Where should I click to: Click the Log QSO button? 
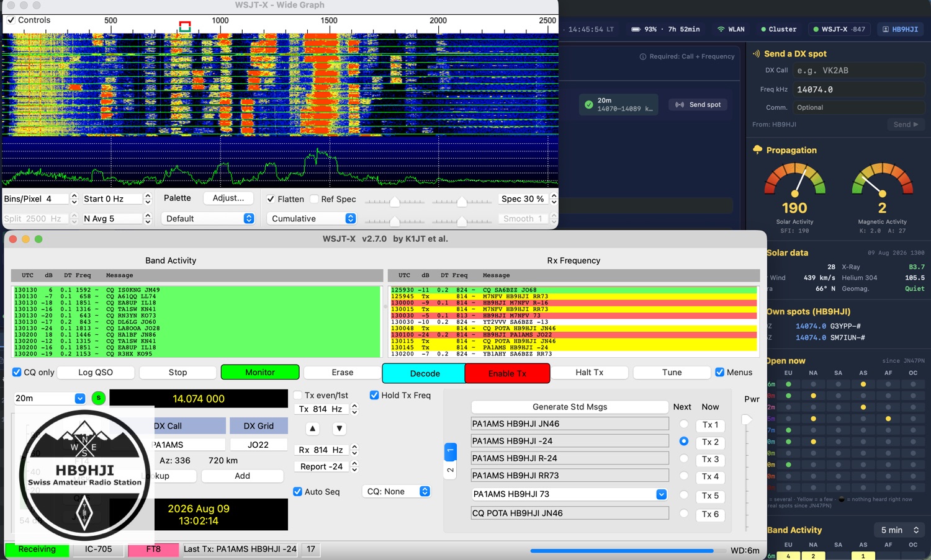click(96, 372)
